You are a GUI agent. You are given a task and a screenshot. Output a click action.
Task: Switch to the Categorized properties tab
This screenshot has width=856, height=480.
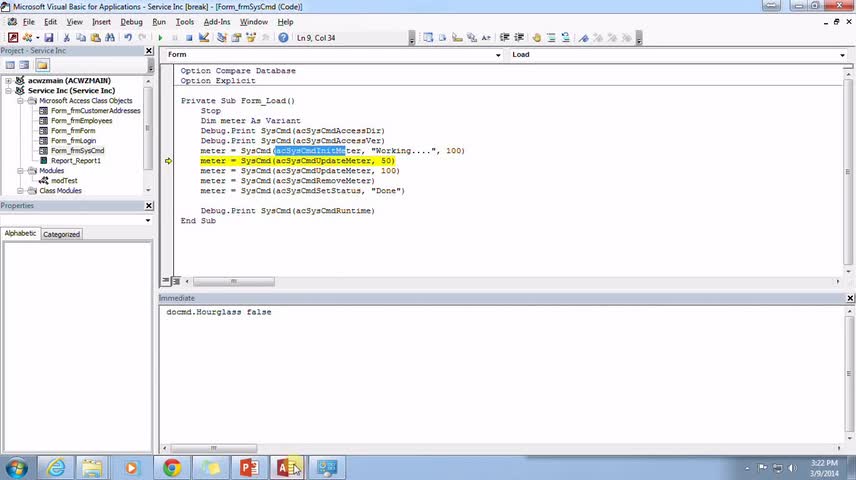pyautogui.click(x=61, y=234)
